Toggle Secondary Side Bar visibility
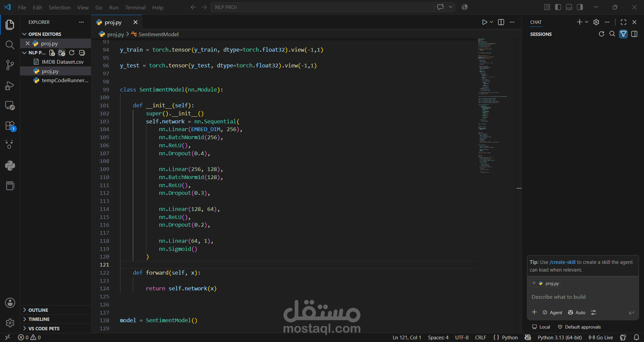This screenshot has width=644, height=342. coord(580,7)
